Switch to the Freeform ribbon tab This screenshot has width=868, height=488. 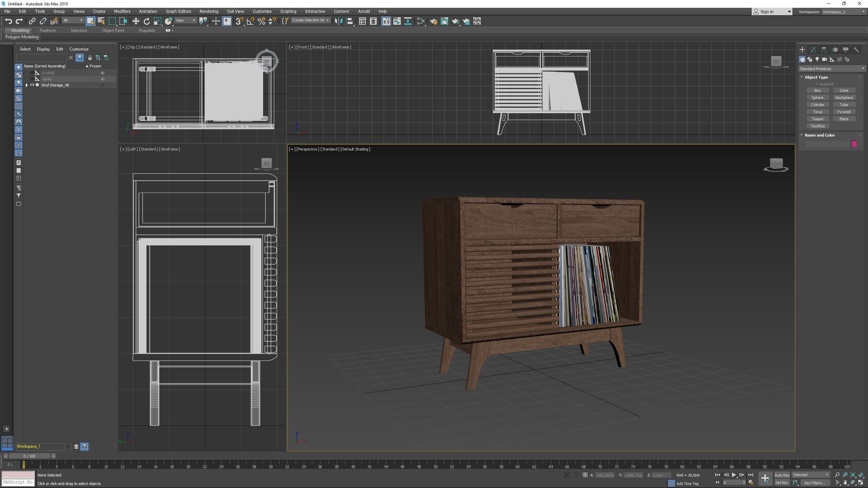click(x=47, y=30)
